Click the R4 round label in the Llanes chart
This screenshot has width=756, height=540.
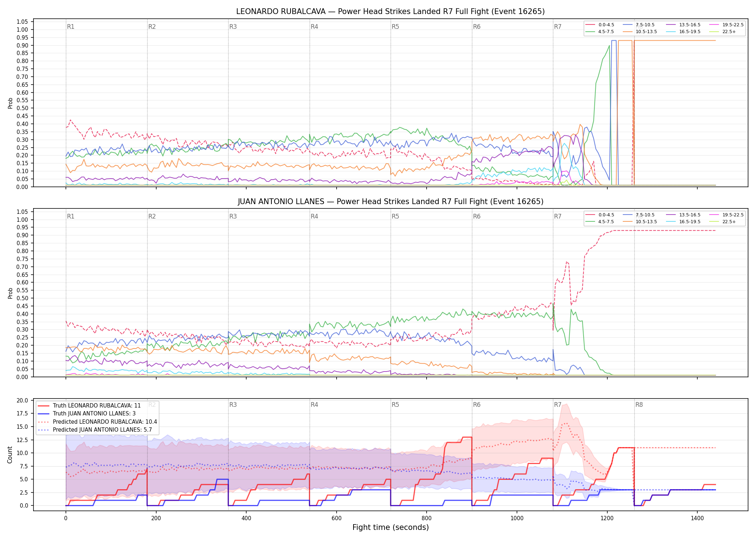tap(314, 216)
